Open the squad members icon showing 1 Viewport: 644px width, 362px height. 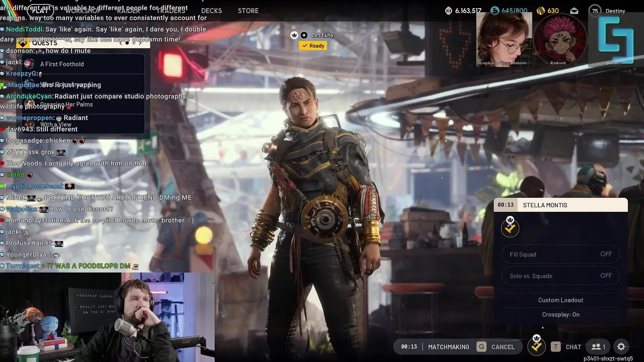click(x=598, y=347)
